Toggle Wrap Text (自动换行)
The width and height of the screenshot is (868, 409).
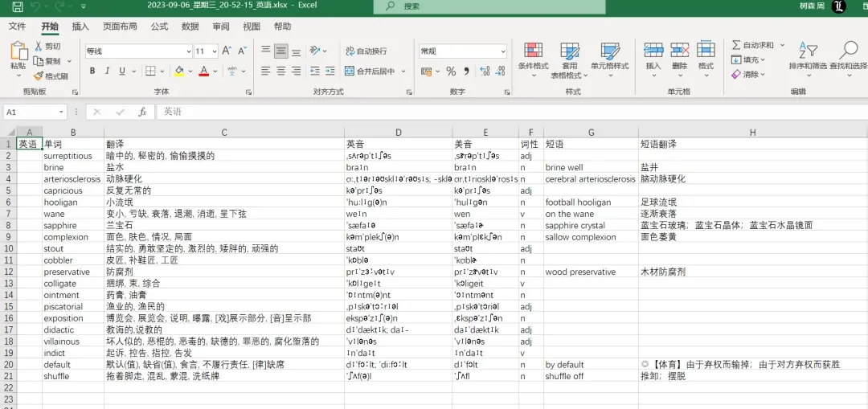(366, 51)
